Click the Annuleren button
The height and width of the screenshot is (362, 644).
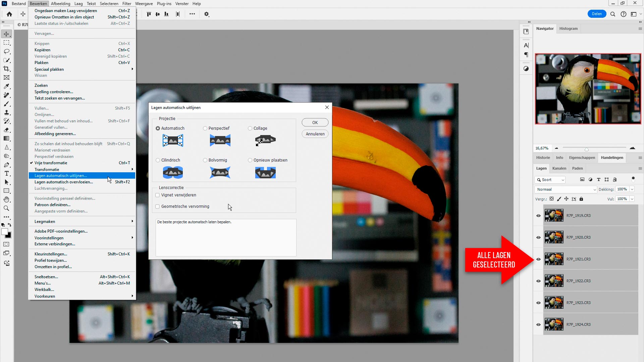(315, 134)
